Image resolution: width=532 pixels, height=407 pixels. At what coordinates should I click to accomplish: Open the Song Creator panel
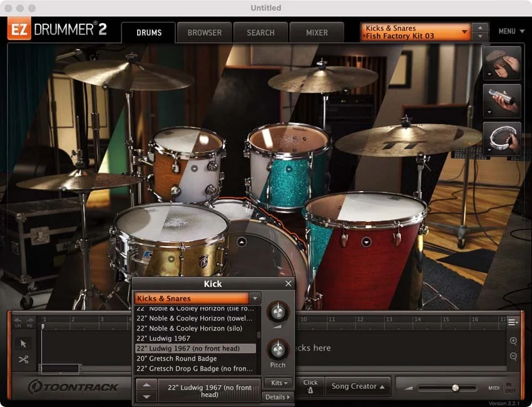(358, 386)
